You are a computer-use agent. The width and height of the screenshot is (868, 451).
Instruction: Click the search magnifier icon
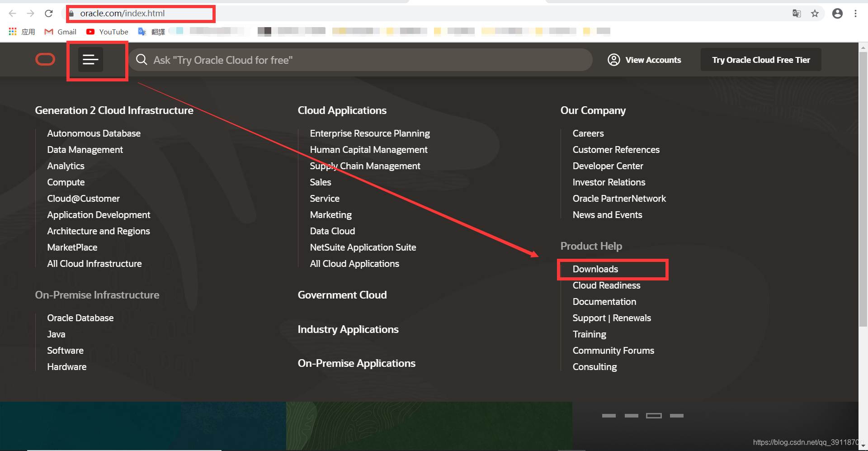click(142, 60)
